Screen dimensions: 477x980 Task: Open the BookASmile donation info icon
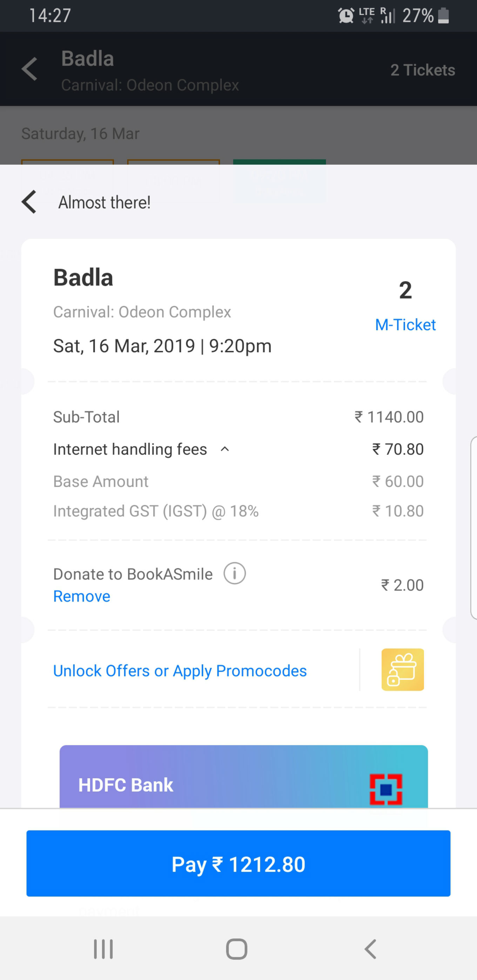pyautogui.click(x=235, y=573)
